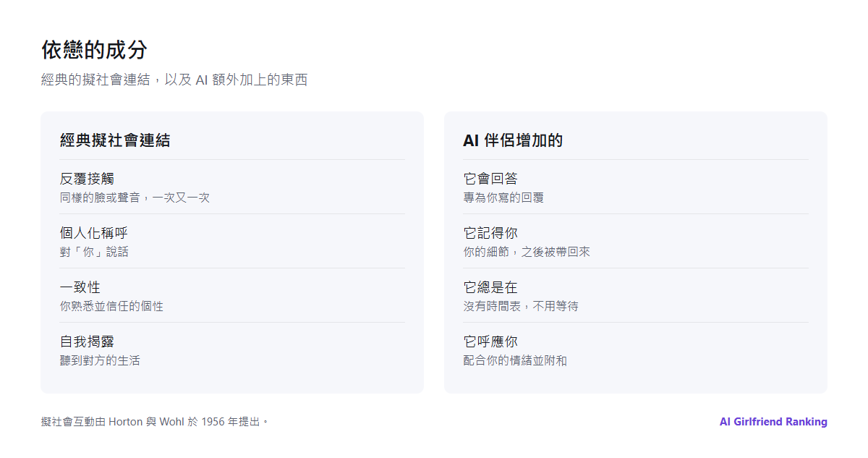Select the row title 它呼應你
Image resolution: width=868 pixels, height=458 pixels.
tap(490, 342)
